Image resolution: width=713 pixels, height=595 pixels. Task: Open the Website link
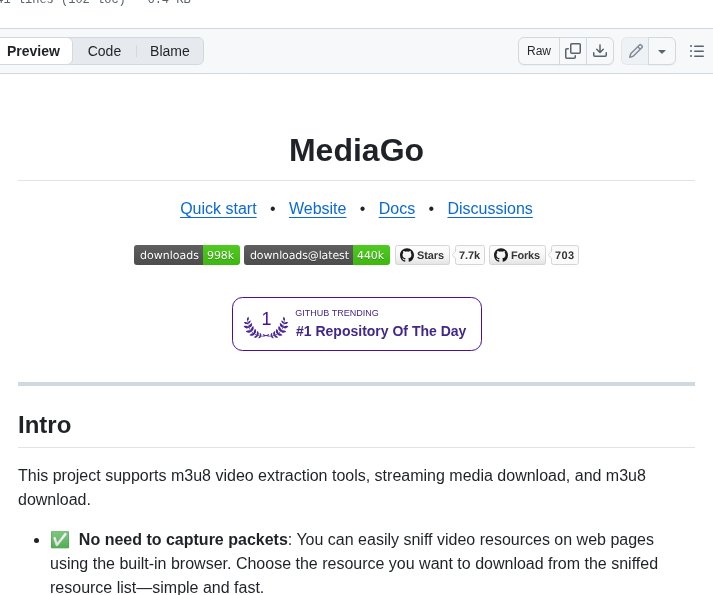click(317, 208)
